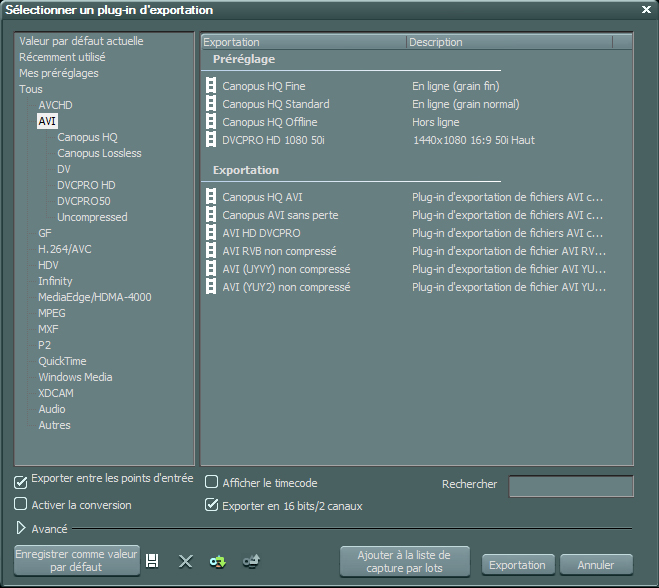This screenshot has height=588, width=659.
Task: Open Mes préréglages category
Action: tap(59, 73)
